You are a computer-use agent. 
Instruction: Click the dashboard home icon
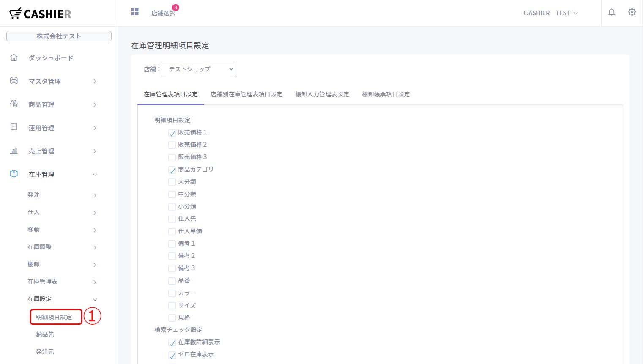(14, 57)
